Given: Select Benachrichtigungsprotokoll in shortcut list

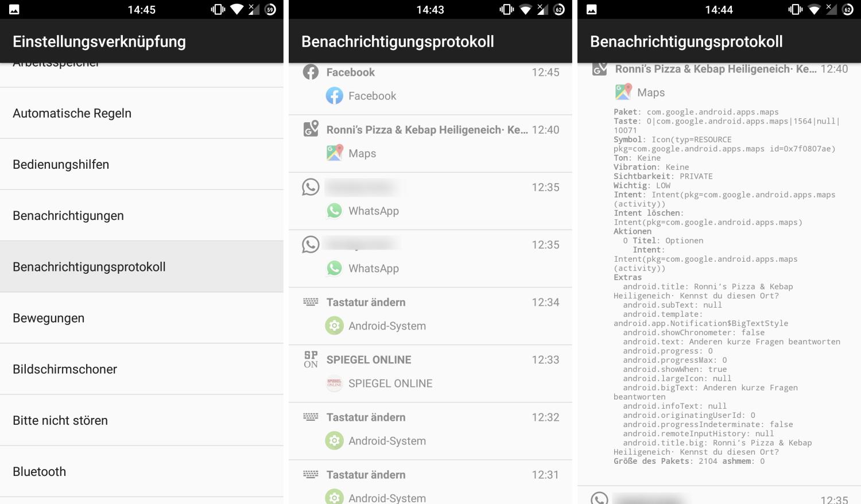Looking at the screenshot, I should (x=142, y=267).
